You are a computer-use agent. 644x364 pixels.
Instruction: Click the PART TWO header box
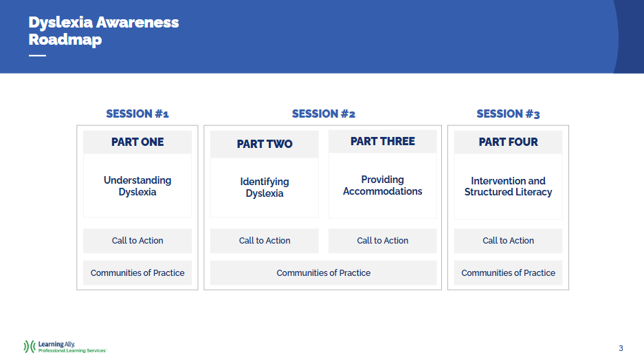click(265, 144)
